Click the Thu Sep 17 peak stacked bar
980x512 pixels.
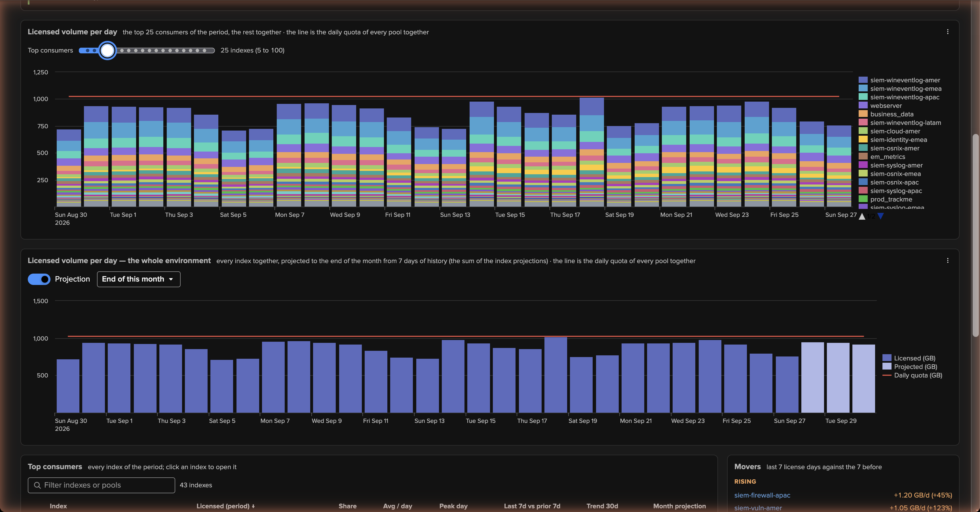tap(592, 152)
